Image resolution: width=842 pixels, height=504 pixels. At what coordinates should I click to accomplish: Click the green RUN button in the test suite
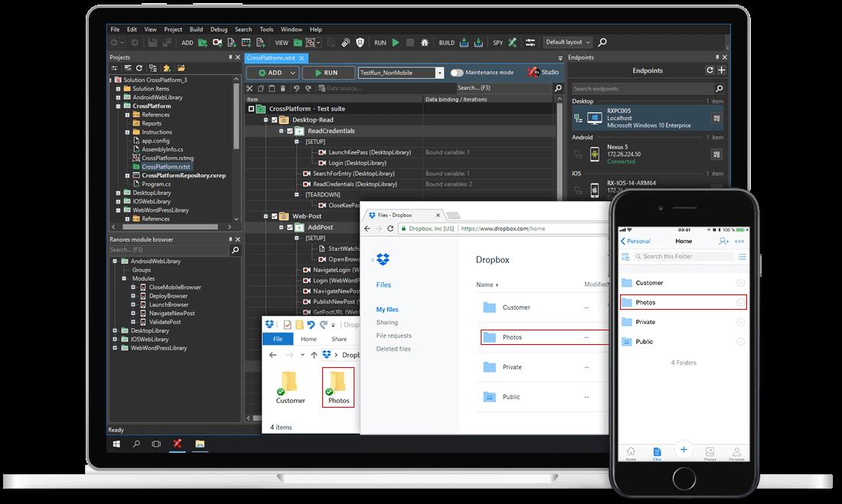point(328,73)
